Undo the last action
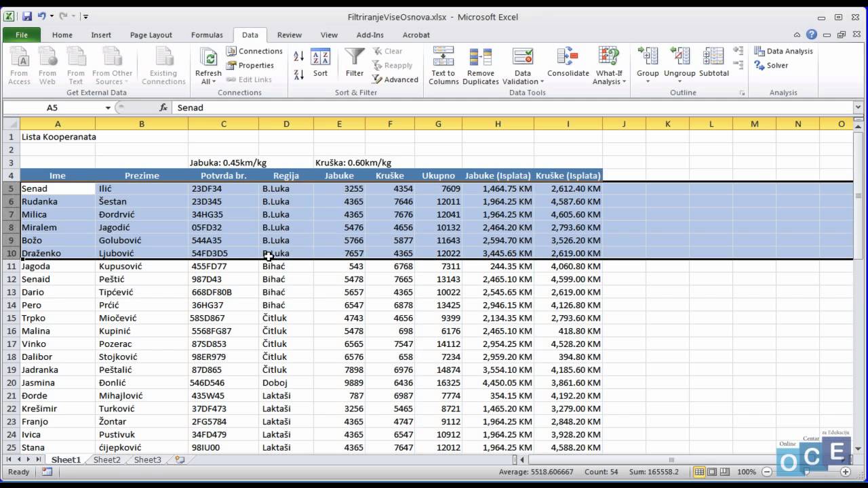The image size is (868, 488). click(42, 16)
